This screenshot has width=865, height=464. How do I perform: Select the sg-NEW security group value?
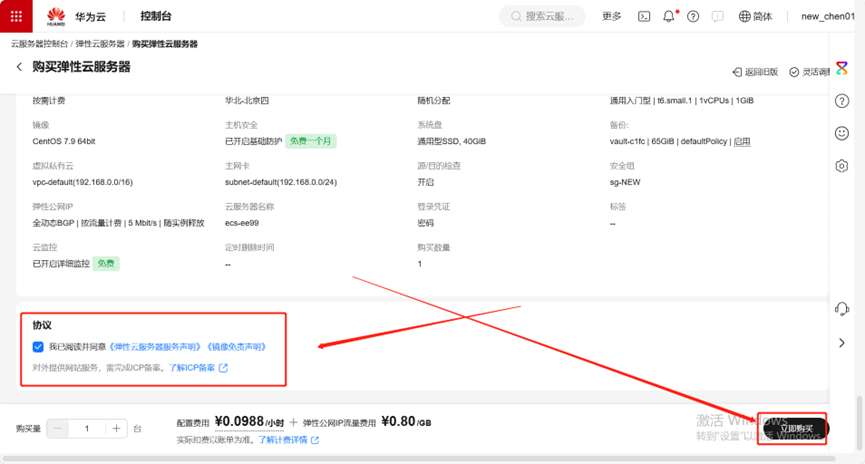(x=625, y=182)
